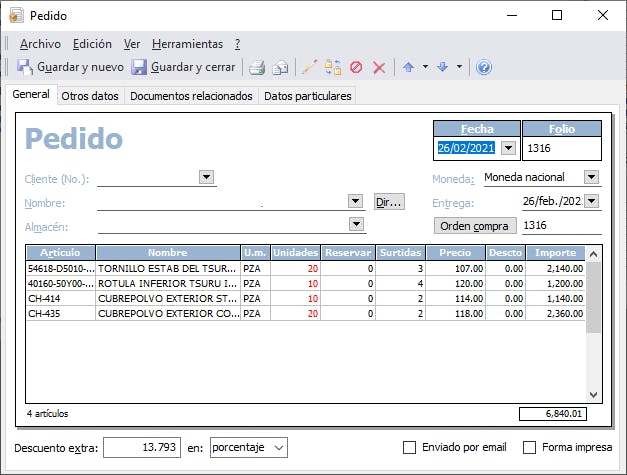The width and height of the screenshot is (627, 475).
Task: Expand the Moneda currency dropdown
Action: coord(590,177)
